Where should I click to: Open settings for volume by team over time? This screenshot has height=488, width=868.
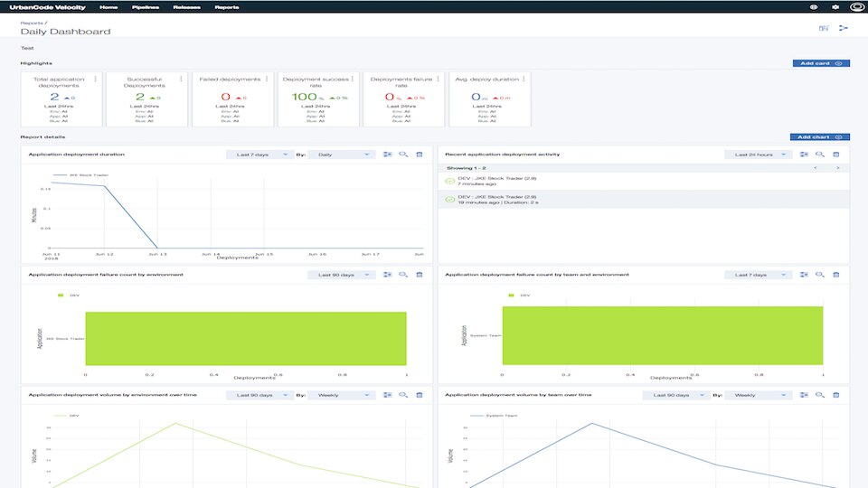pyautogui.click(x=804, y=395)
